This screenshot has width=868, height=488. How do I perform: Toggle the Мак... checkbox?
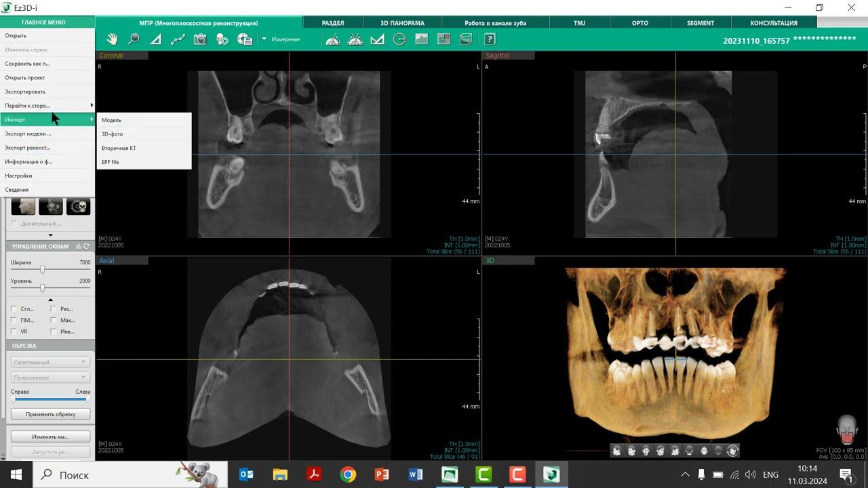[x=54, y=321]
